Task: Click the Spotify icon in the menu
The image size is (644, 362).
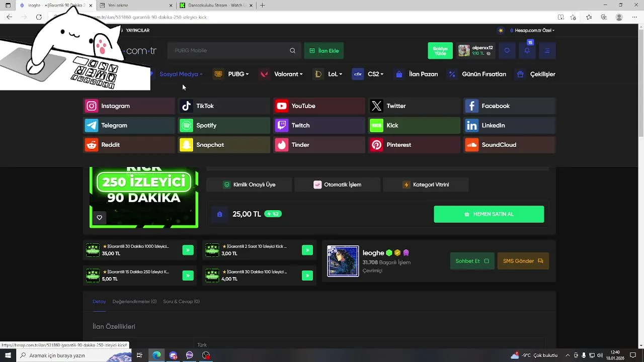Action: [186, 125]
